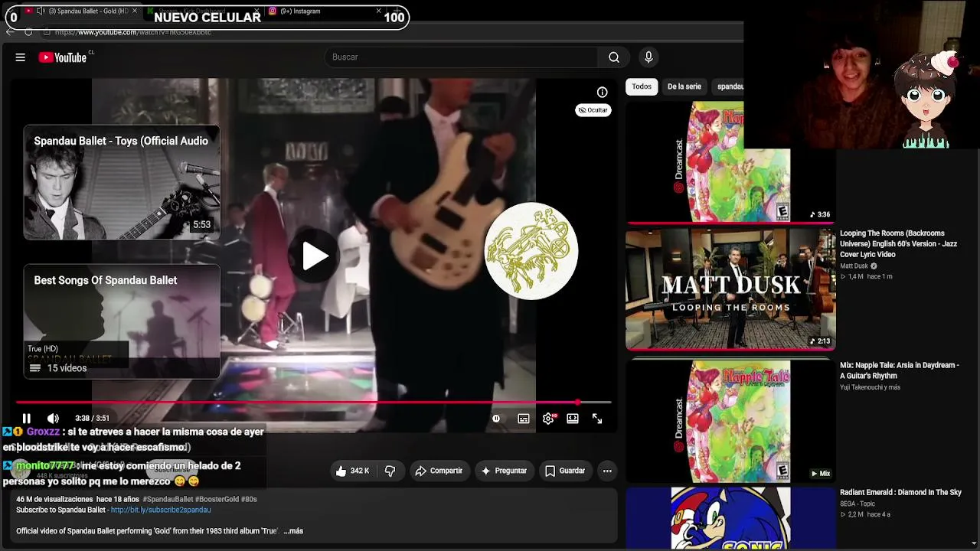Mute the video volume speaker icon
Image resolution: width=980 pixels, height=551 pixels.
(x=53, y=419)
